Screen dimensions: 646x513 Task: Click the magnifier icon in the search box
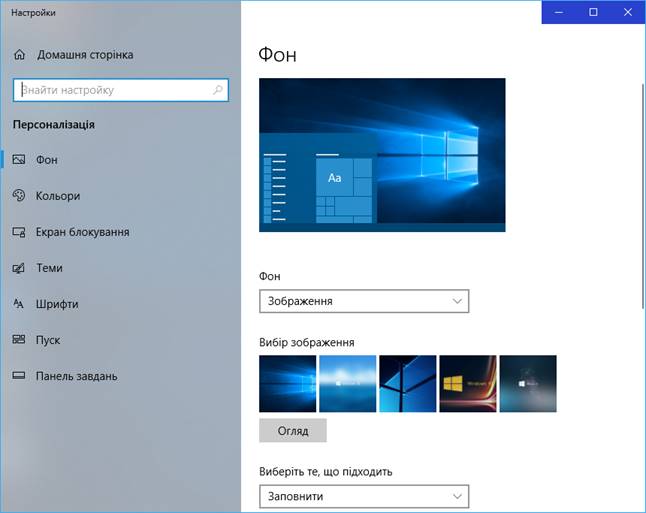point(218,90)
